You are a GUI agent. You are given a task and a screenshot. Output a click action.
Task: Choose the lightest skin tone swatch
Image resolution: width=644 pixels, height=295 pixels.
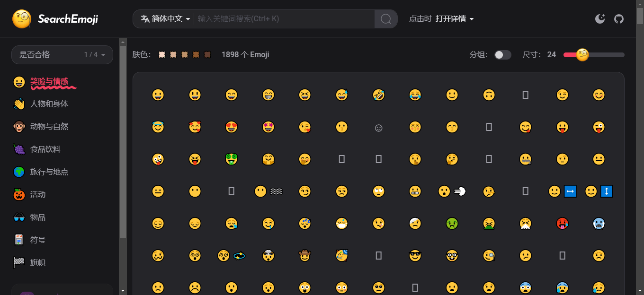162,55
